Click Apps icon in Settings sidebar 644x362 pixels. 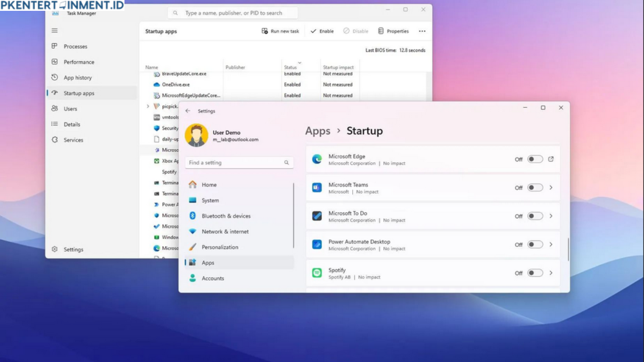click(192, 263)
